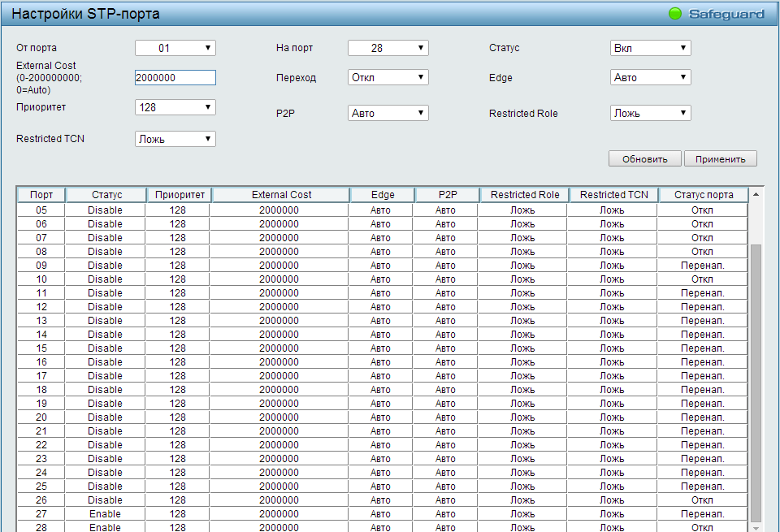Click the table's vertical scrollbar thumb
This screenshot has width=780, height=532.
756,382
